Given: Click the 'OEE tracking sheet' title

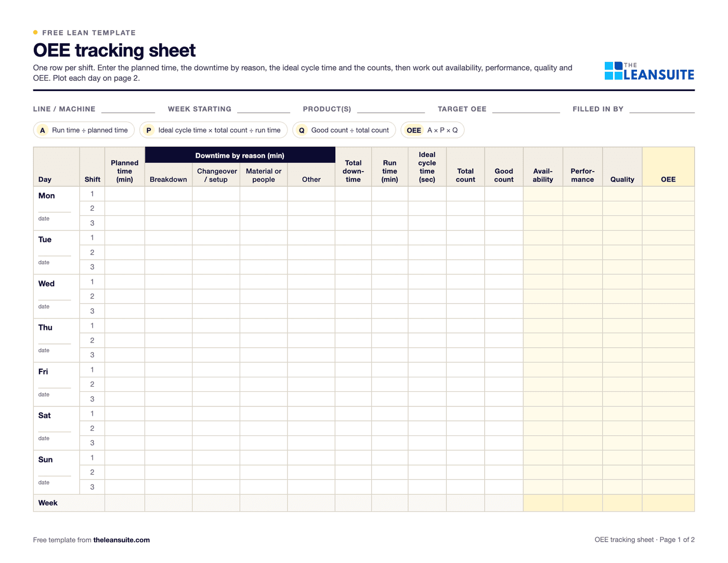Looking at the screenshot, I should point(114,50).
